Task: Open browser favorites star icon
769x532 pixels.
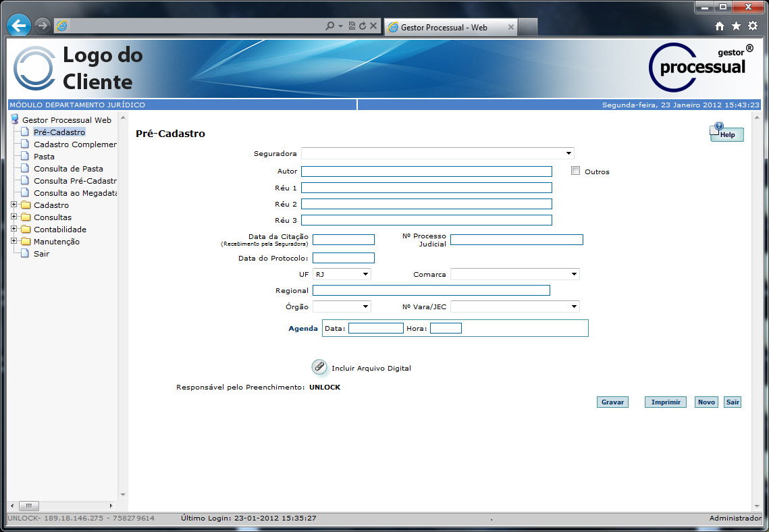Action: coord(736,26)
